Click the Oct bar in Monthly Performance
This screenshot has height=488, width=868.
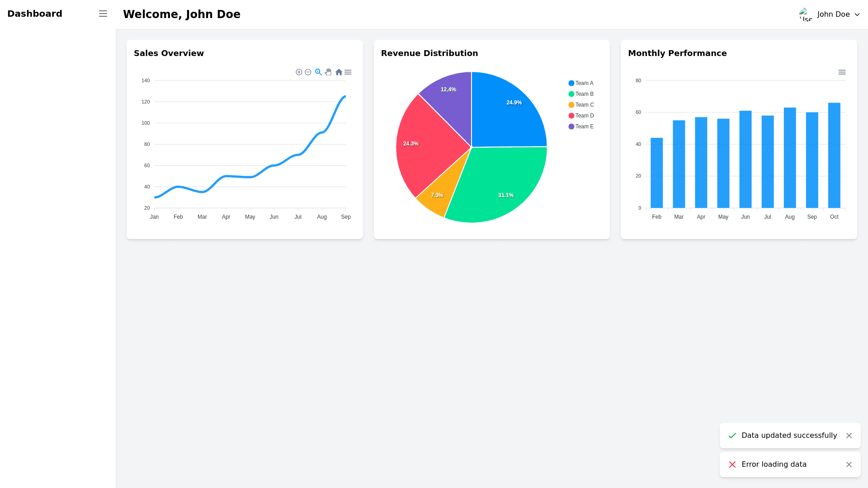coord(834,156)
